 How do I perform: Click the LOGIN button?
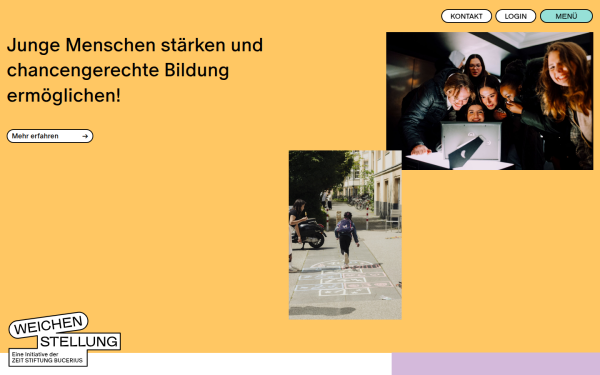(x=515, y=16)
